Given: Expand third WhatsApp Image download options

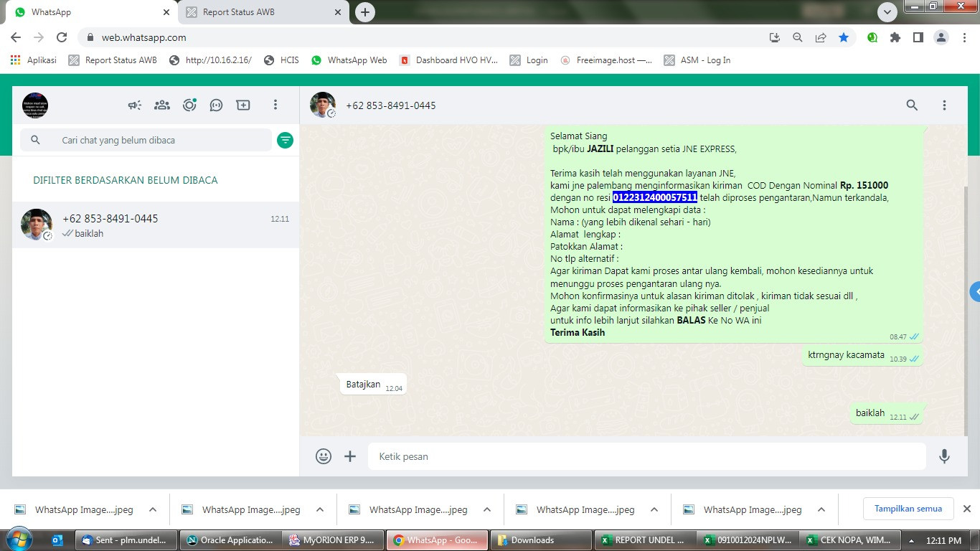Looking at the screenshot, I should coord(487,509).
